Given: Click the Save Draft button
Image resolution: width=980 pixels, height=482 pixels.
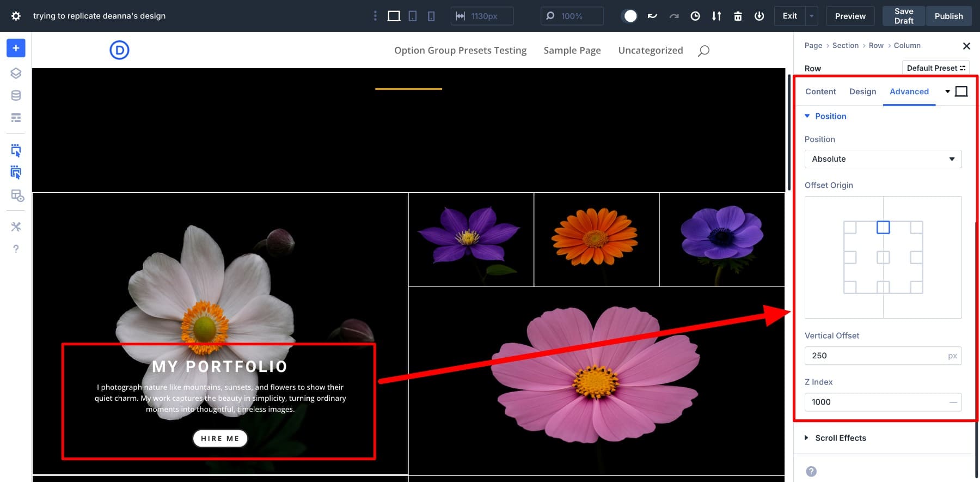Looking at the screenshot, I should pyautogui.click(x=903, y=16).
